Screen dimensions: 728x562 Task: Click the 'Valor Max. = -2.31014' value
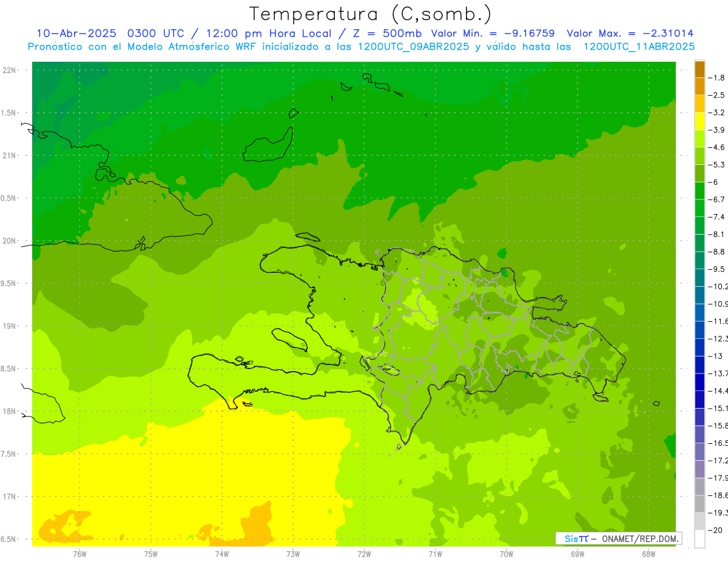point(630,33)
